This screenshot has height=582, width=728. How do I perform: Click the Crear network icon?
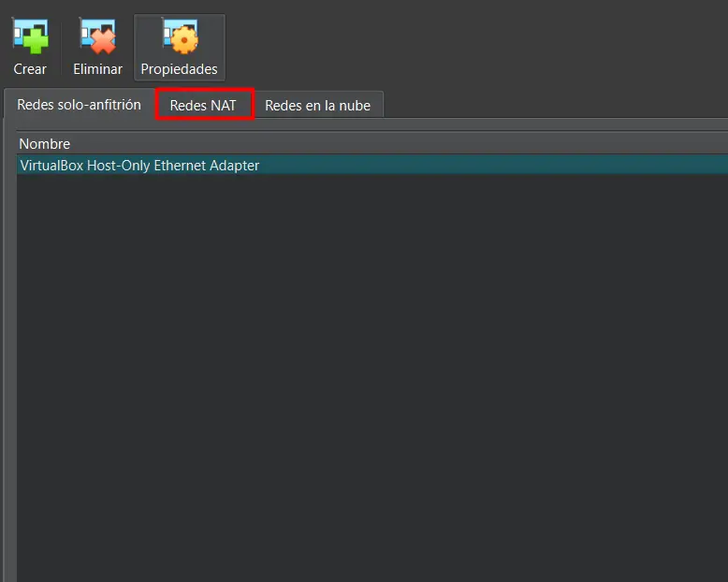[x=30, y=37]
